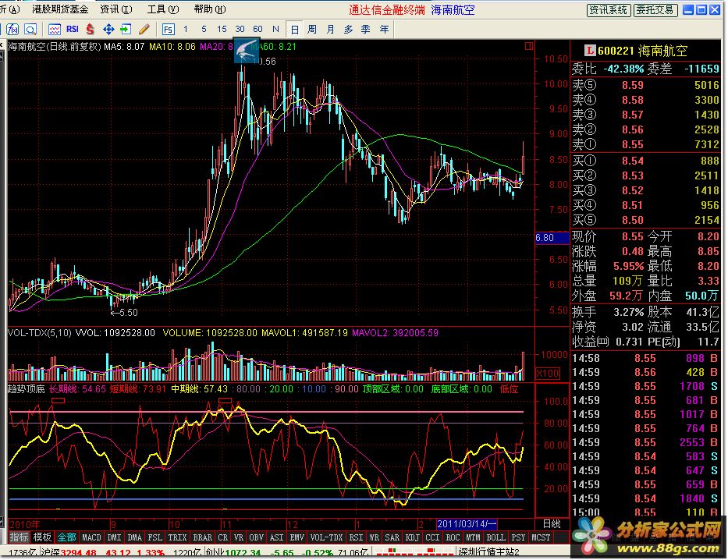Click the wavy line indicator chart icon
Viewport: 728px width, 560px height.
pyautogui.click(x=55, y=29)
